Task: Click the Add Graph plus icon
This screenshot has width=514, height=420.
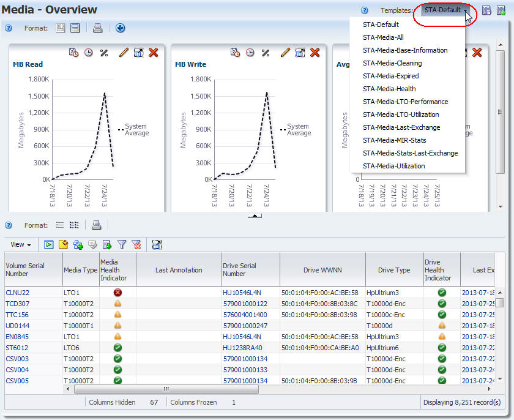Action: (x=121, y=28)
